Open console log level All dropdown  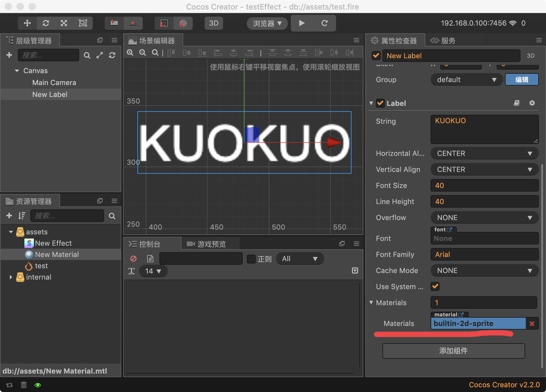(x=300, y=259)
